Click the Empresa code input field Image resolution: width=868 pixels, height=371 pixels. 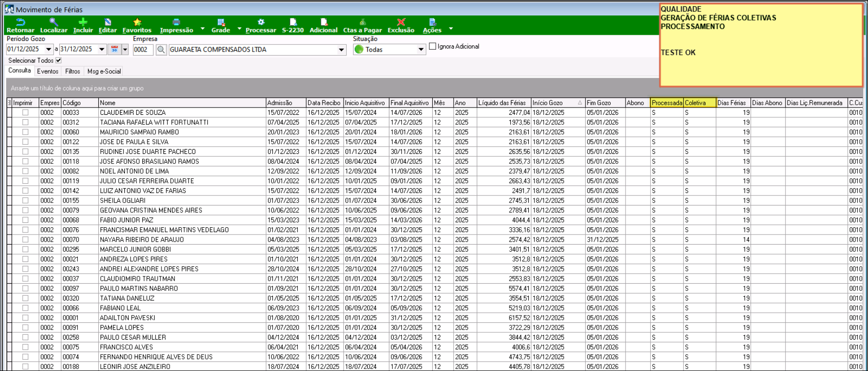(x=142, y=50)
